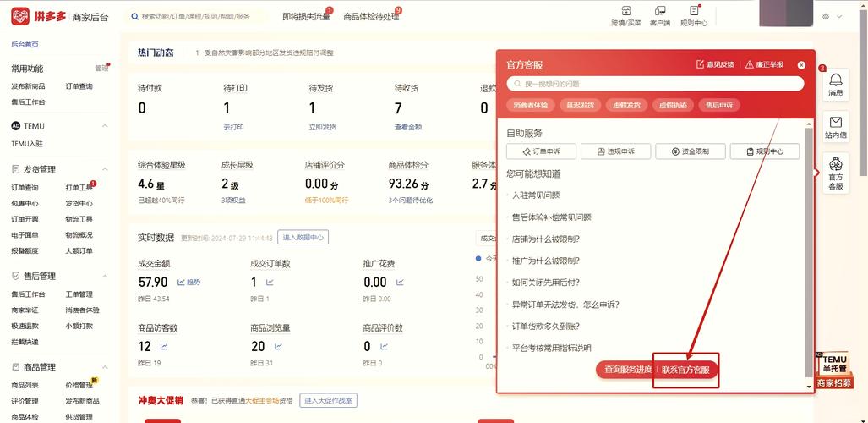Image resolution: width=868 pixels, height=423 pixels.
Task: Click the 查询服务进度 button
Action: click(x=628, y=369)
